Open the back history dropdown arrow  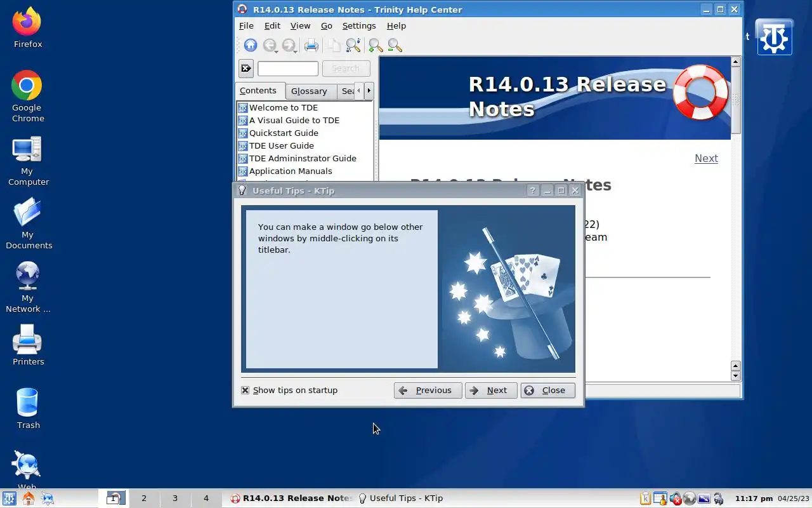277,51
